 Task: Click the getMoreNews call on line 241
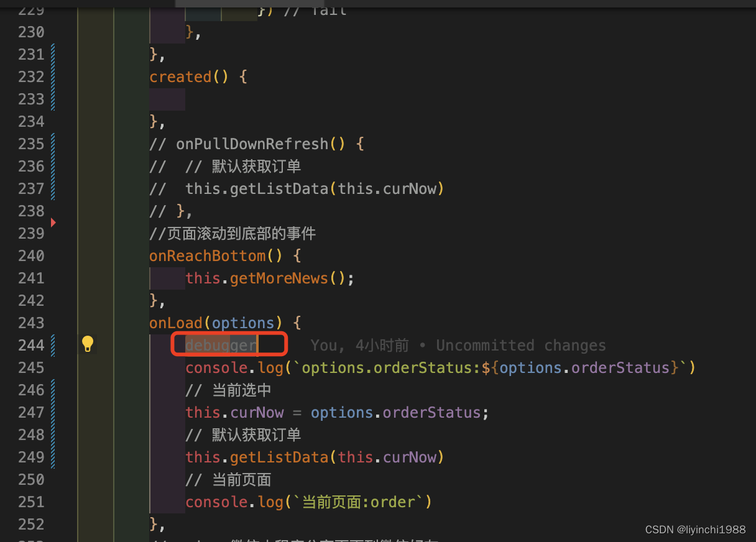279,278
